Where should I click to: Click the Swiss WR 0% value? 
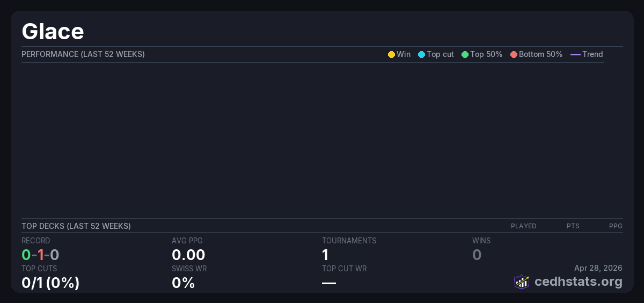[x=183, y=283]
